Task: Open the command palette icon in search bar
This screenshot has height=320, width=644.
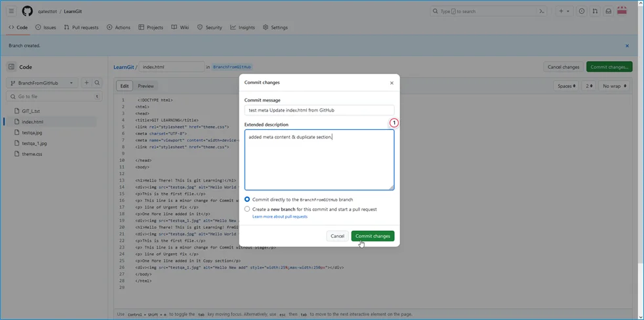Action: point(542,11)
